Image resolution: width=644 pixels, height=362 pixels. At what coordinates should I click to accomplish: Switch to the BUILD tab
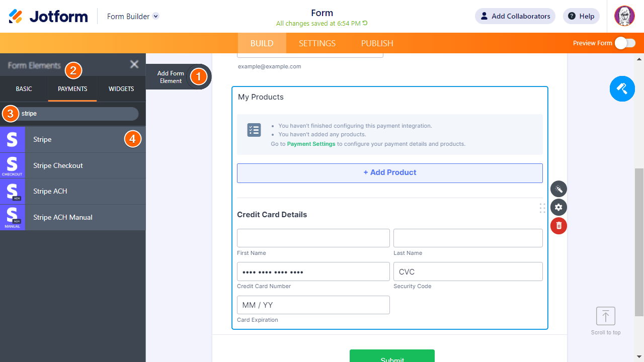(262, 43)
